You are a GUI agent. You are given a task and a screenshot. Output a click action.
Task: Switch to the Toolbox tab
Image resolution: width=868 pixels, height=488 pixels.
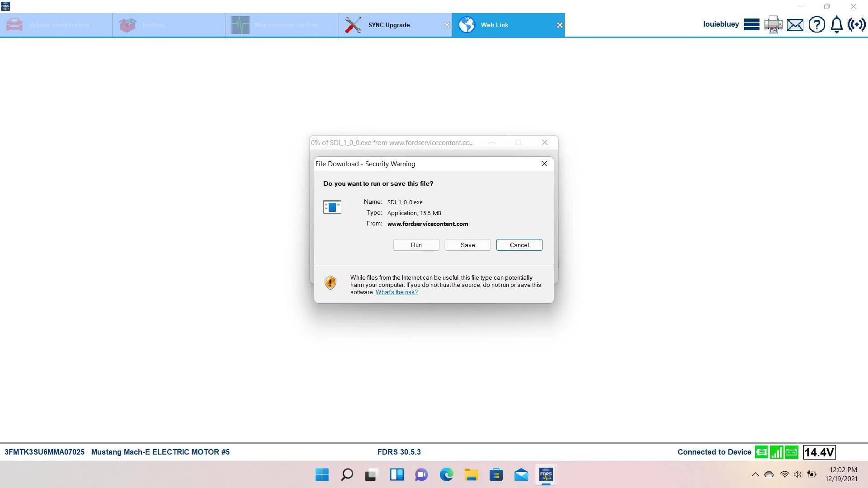point(169,25)
